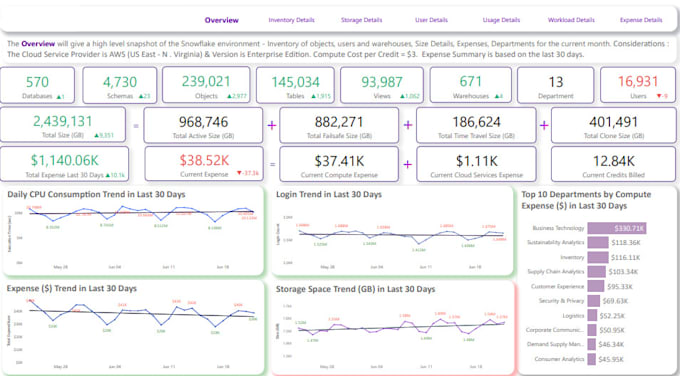Click Top 10 Departments chart title
This screenshot has width=680, height=376.
coord(586,200)
